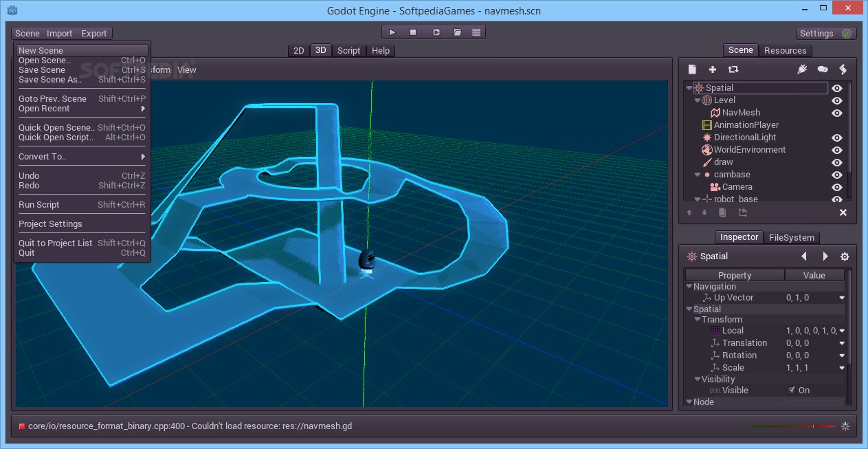Open Inspector gear options icon
This screenshot has height=449, width=868.
click(845, 256)
